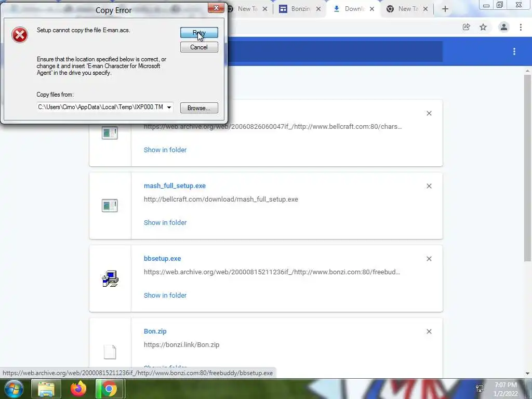Screen dimensions: 532x399
Task: Click the Chrome taskbar icon
Action: pyautogui.click(x=109, y=389)
